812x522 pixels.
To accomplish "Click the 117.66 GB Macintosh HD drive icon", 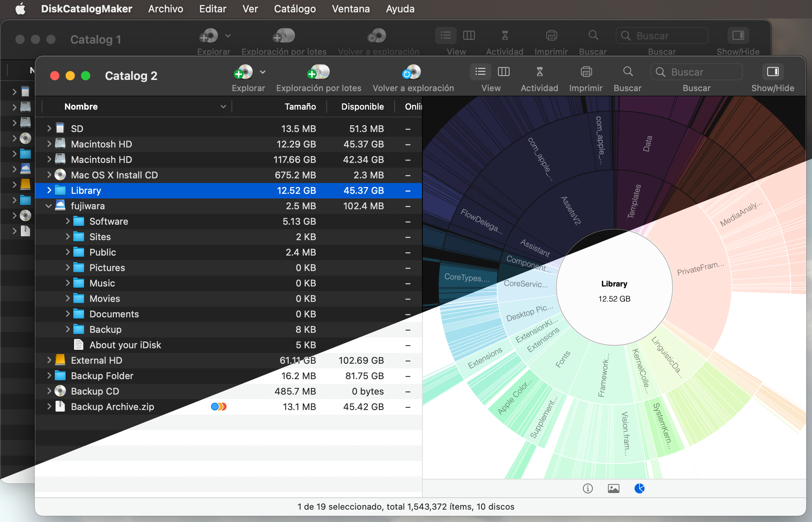I will coord(60,159).
